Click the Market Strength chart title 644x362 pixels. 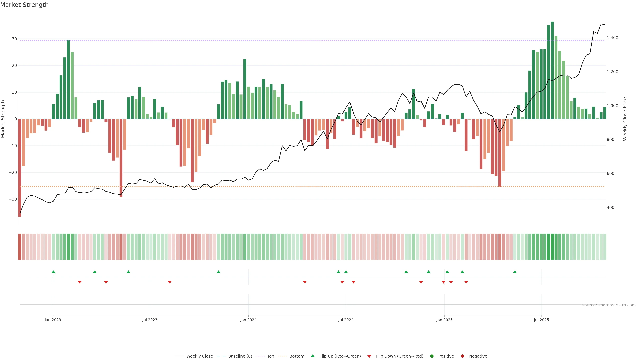[x=24, y=5]
